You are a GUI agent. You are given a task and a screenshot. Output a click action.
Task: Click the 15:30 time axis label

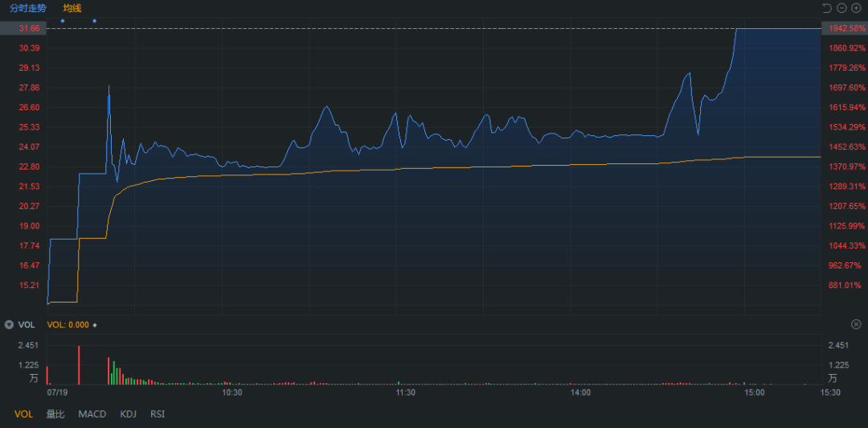point(830,393)
